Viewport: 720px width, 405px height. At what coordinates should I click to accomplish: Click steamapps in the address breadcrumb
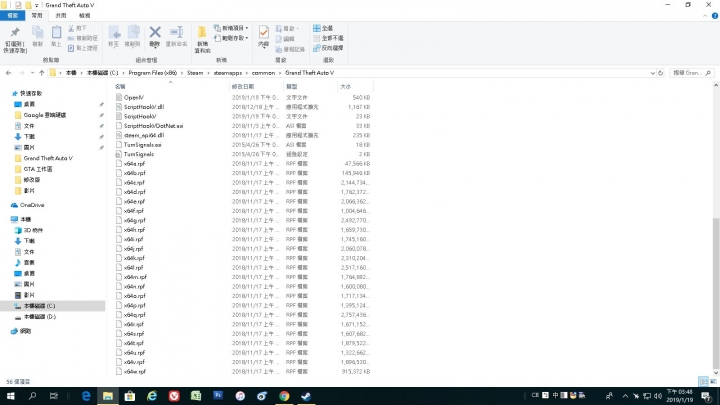227,73
